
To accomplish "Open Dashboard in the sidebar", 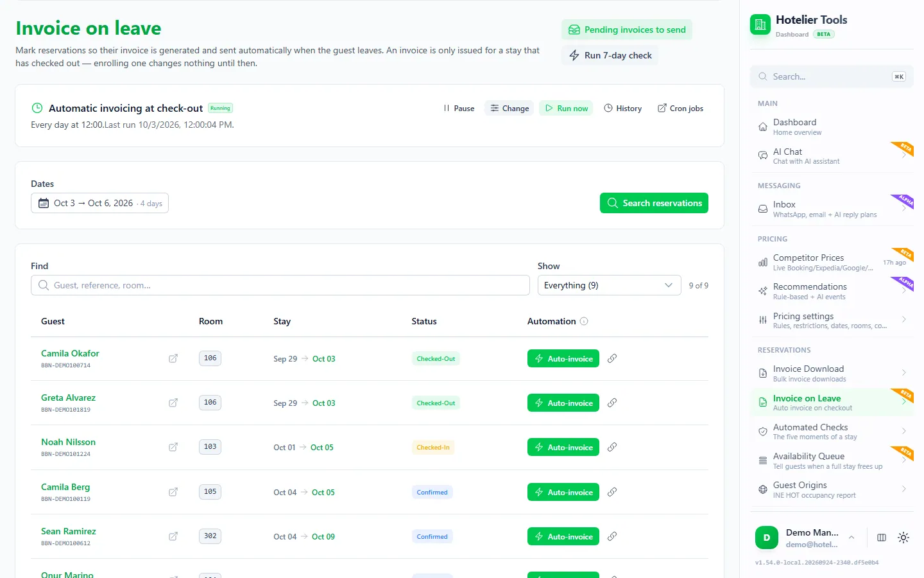I will (832, 127).
